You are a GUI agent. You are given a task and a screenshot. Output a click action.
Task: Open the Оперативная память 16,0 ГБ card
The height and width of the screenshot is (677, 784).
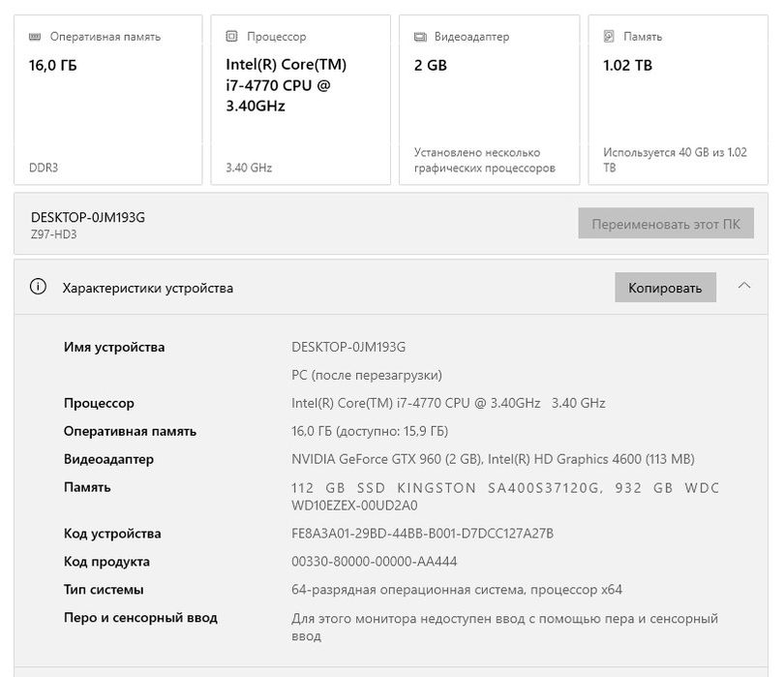click(107, 100)
